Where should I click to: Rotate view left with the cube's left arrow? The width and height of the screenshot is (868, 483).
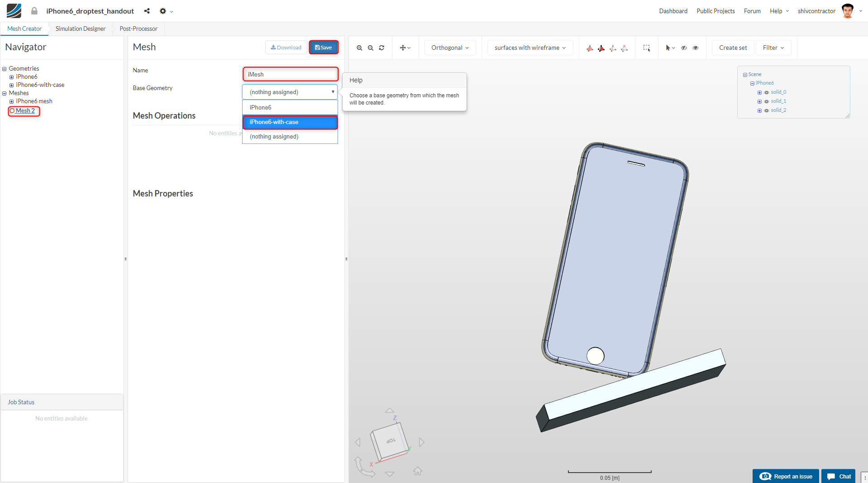pos(358,442)
